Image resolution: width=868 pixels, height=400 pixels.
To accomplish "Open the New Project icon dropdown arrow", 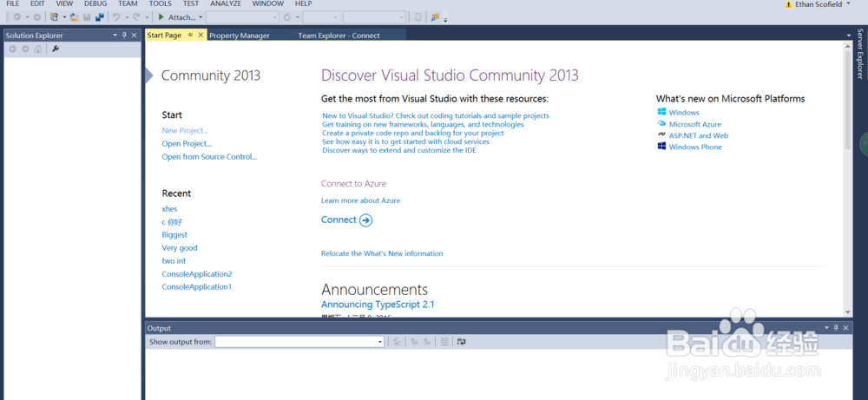I will [x=65, y=17].
